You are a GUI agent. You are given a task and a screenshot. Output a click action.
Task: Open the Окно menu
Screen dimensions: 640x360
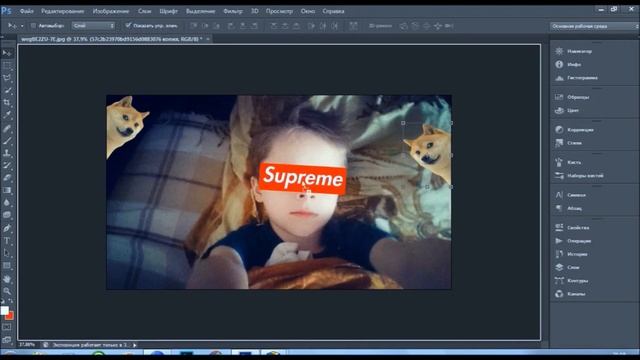point(308,11)
